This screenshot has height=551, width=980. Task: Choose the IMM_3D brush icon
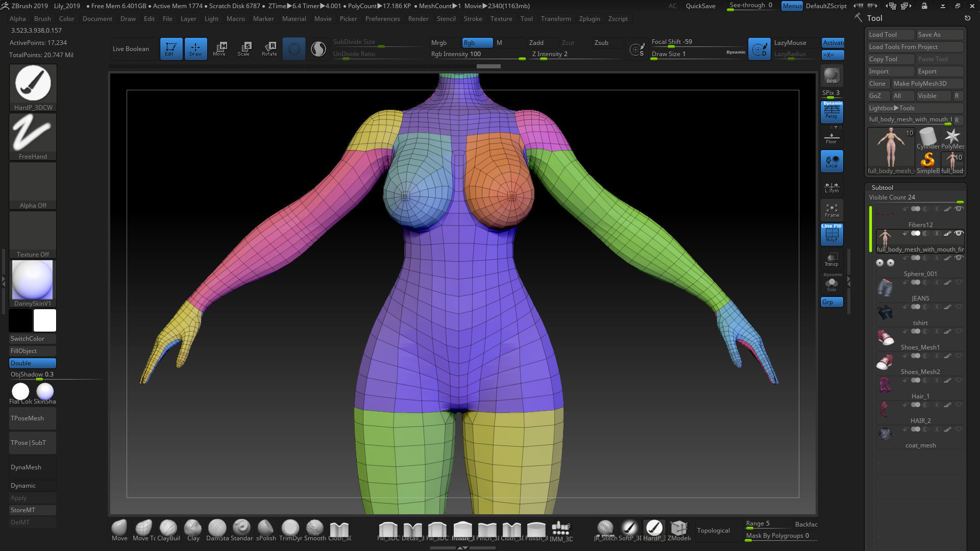click(x=561, y=531)
